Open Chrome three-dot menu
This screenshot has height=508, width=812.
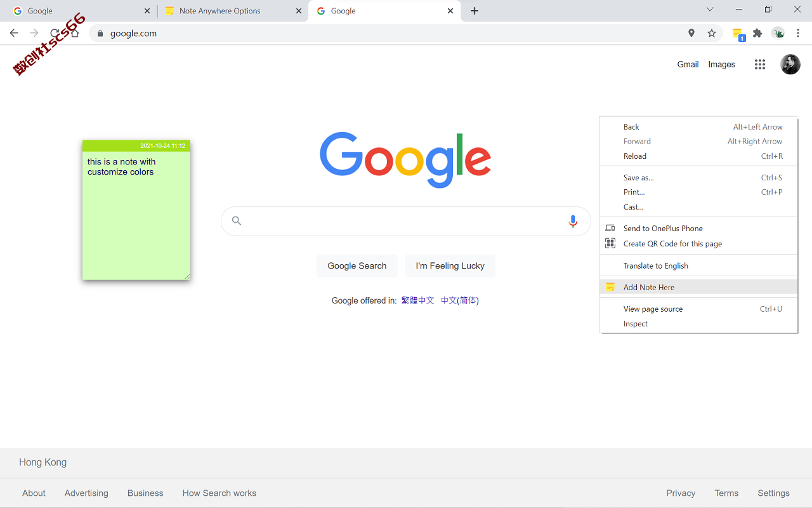click(799, 33)
